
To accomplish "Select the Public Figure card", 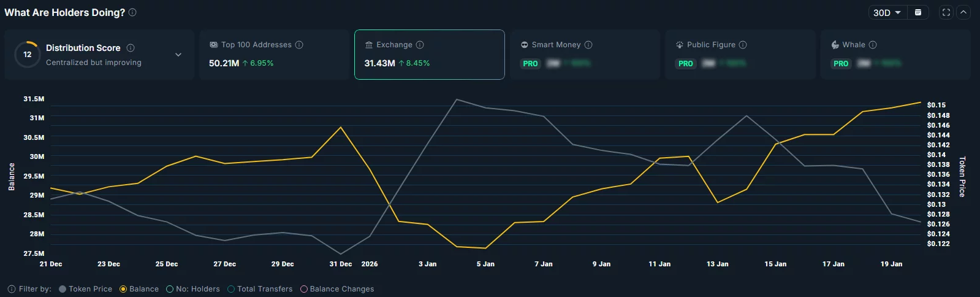I will click(x=740, y=55).
